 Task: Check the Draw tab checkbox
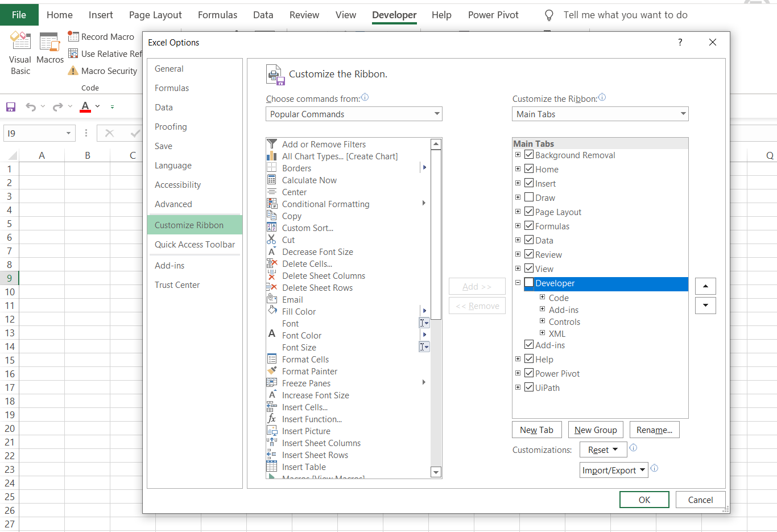pyautogui.click(x=529, y=197)
